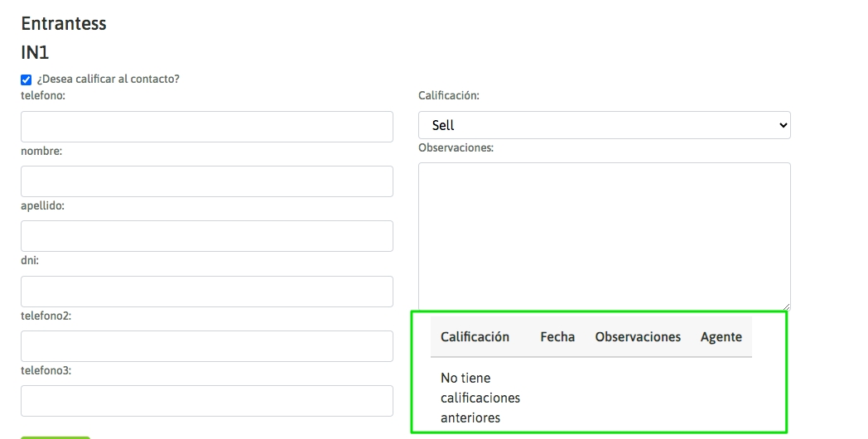
Task: Click the 'IN1' campaign heading
Action: (35, 52)
